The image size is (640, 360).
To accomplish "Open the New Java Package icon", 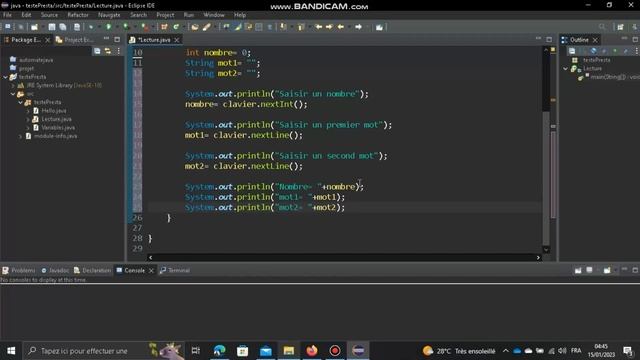I will pos(164,27).
